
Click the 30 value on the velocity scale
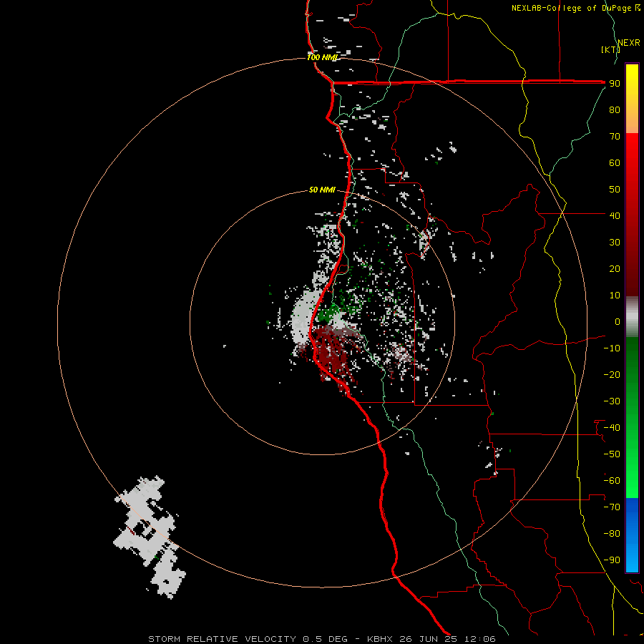tap(615, 243)
